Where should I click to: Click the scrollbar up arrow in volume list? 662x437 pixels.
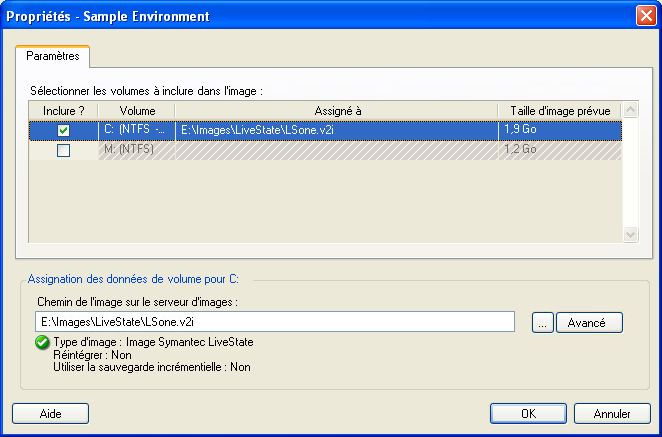(x=630, y=109)
